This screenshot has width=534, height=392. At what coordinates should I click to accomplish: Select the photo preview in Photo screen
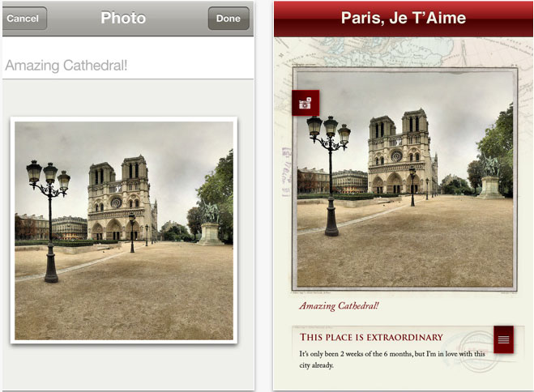pyautogui.click(x=124, y=230)
